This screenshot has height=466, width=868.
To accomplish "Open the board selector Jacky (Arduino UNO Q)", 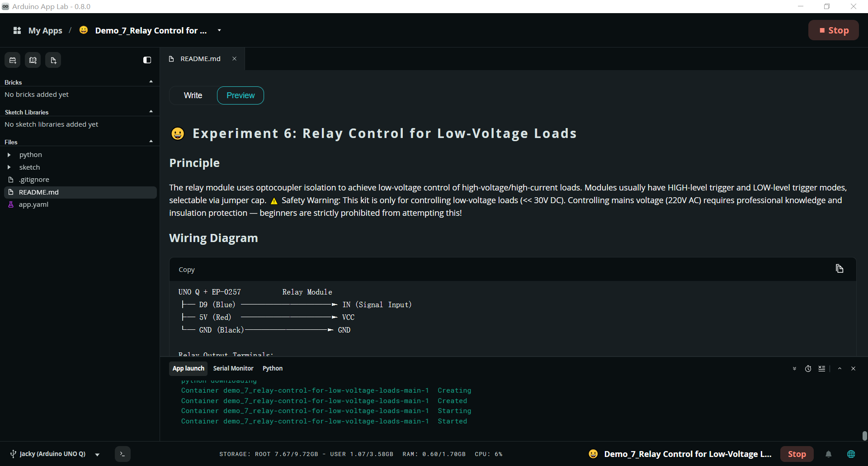I will [52, 454].
